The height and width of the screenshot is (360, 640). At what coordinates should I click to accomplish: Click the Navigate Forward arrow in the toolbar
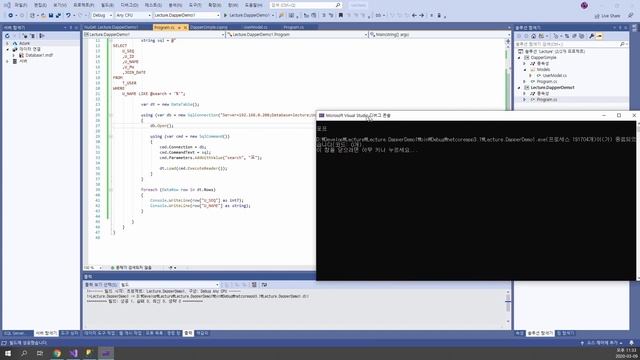422,16
